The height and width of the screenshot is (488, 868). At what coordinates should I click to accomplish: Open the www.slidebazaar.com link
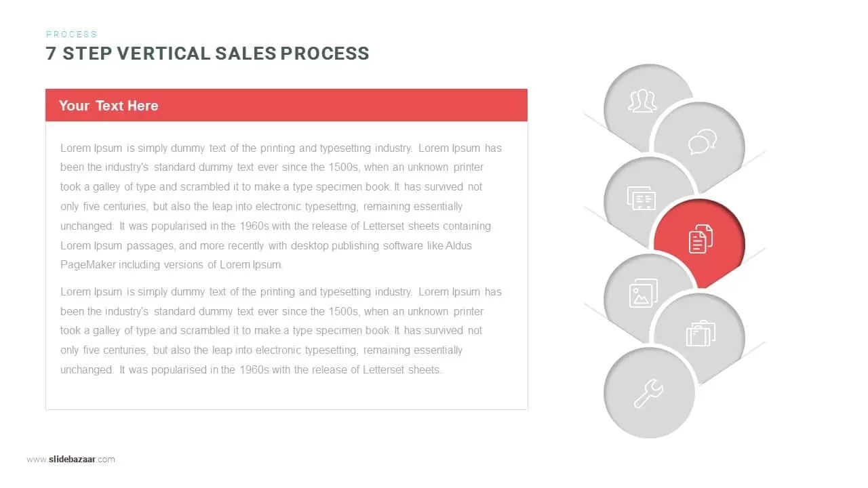(x=71, y=459)
